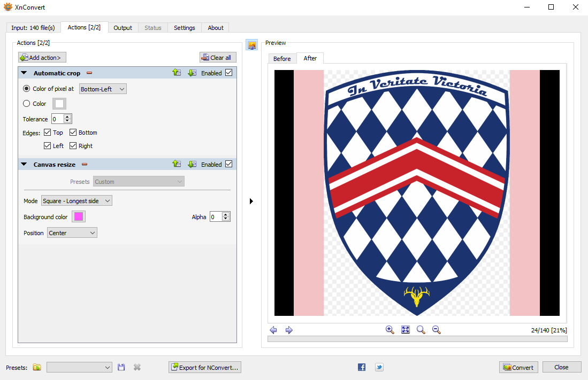Image resolution: width=588 pixels, height=380 pixels.
Task: Pick the magenta Background color swatch
Action: 79,216
